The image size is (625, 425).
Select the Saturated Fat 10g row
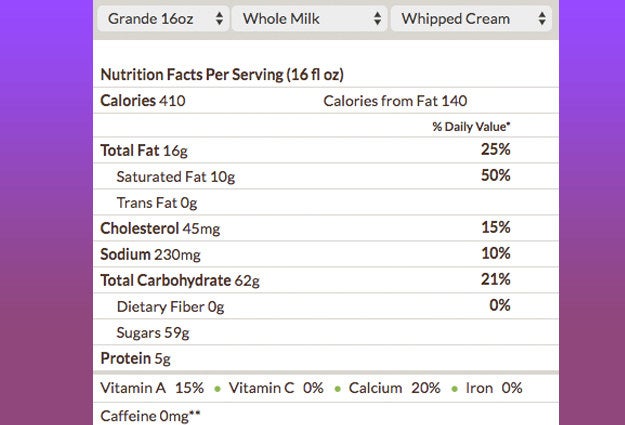pos(326,176)
